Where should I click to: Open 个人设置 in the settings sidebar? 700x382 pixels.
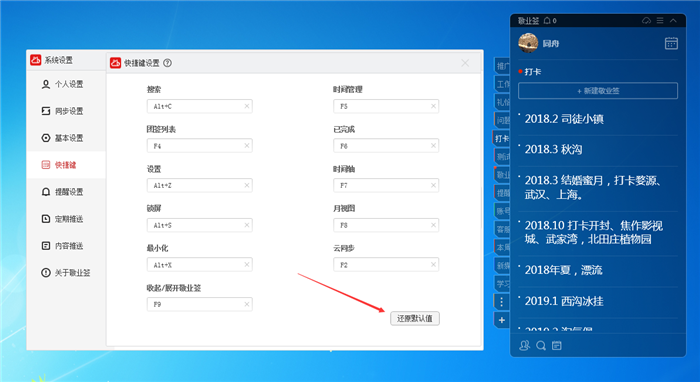coord(66,84)
